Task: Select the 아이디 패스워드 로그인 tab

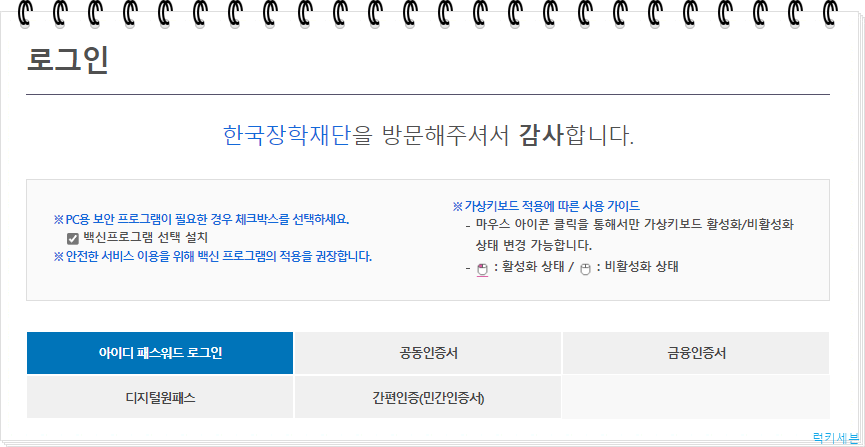Action: (160, 353)
